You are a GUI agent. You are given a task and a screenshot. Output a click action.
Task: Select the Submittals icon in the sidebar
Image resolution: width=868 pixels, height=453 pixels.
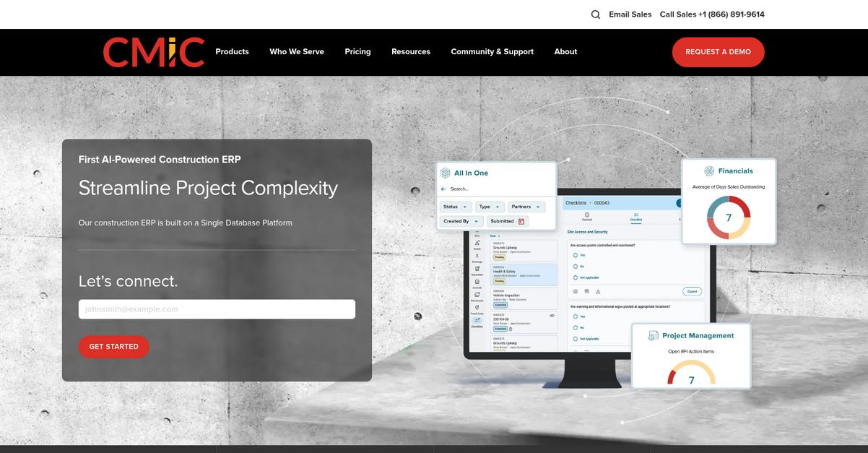(477, 269)
